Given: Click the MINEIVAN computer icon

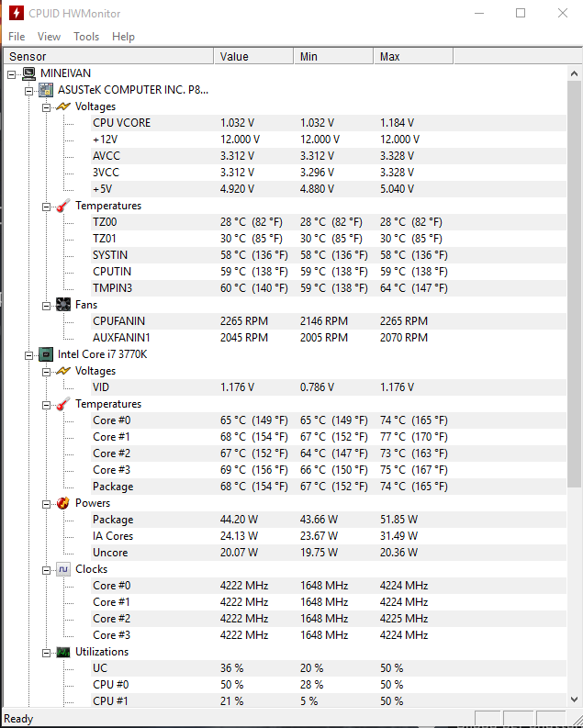Looking at the screenshot, I should click(x=28, y=73).
